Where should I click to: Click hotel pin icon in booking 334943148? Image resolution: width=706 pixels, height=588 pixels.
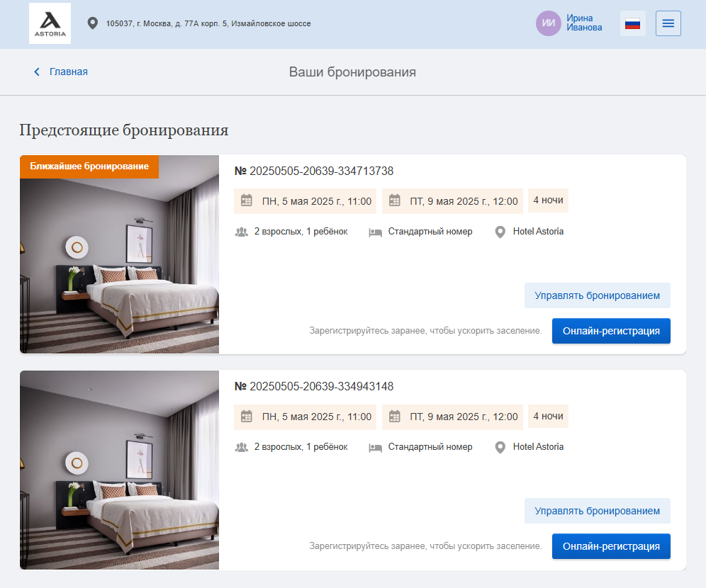point(500,448)
